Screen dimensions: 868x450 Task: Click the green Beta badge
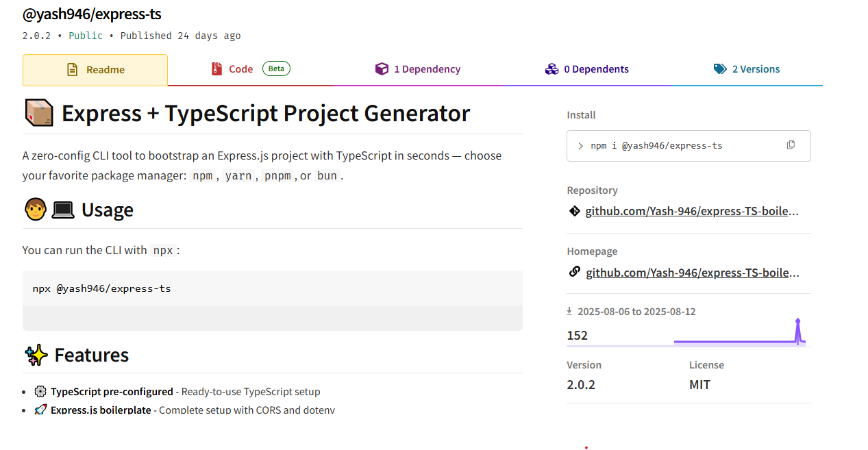276,68
